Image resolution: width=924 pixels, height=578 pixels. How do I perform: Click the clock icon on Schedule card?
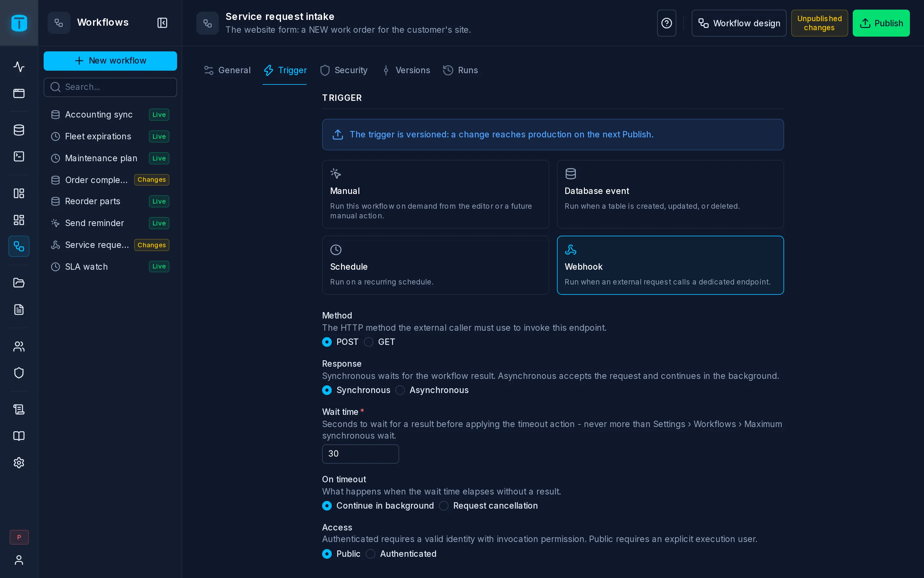click(x=336, y=250)
